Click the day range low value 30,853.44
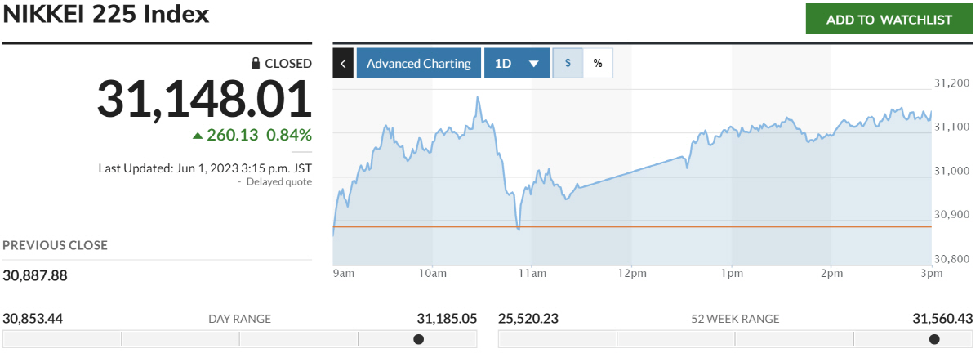 (33, 318)
